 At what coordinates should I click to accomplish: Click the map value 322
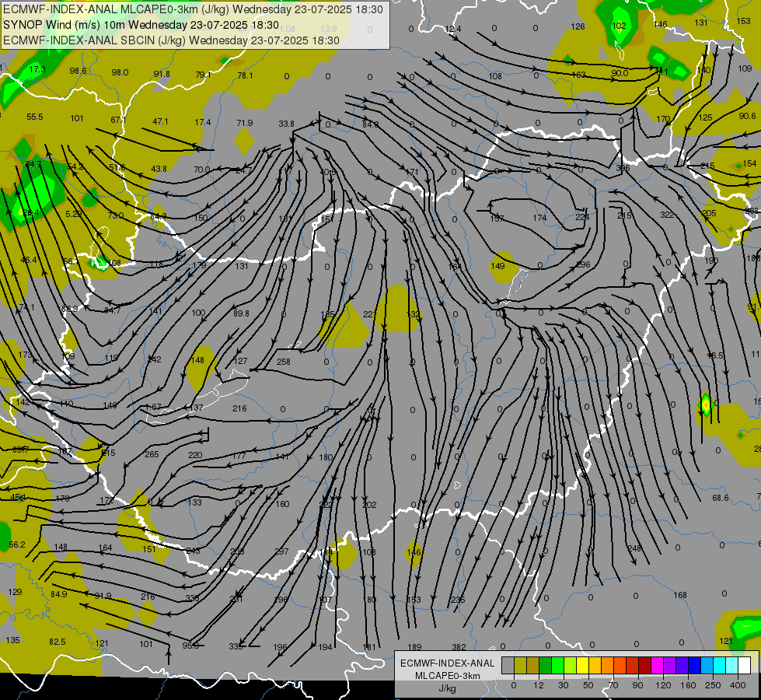(x=667, y=215)
